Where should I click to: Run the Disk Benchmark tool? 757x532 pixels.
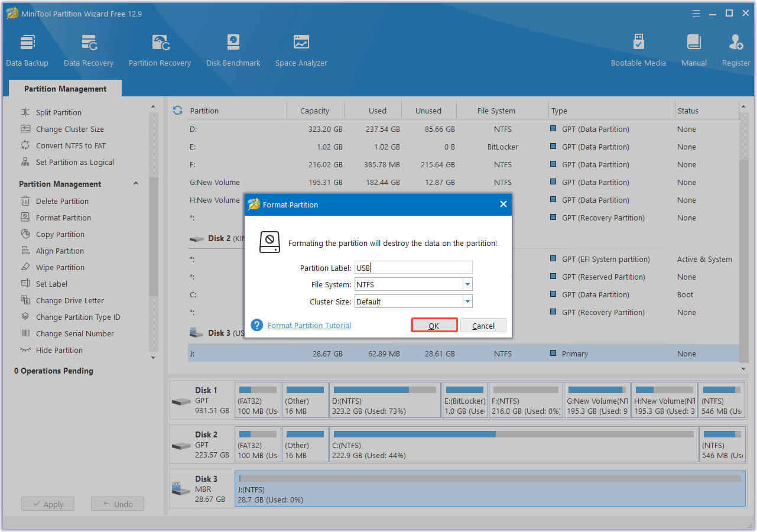click(233, 48)
